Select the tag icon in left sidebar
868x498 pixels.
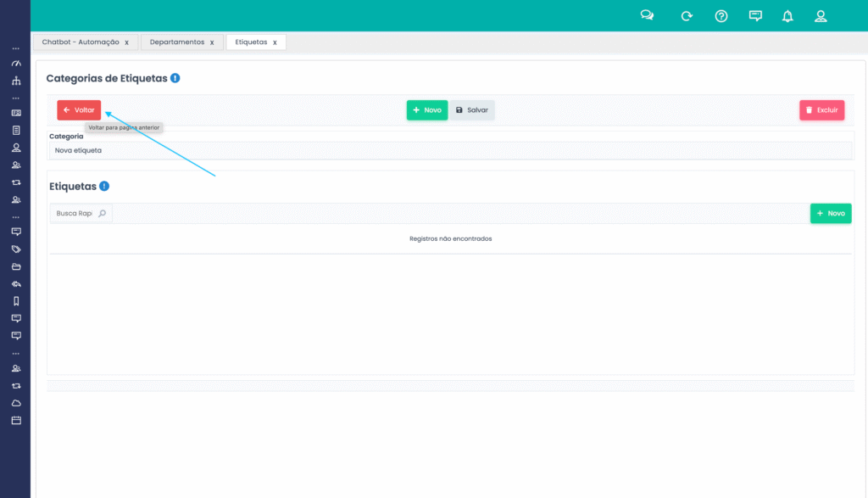point(15,249)
